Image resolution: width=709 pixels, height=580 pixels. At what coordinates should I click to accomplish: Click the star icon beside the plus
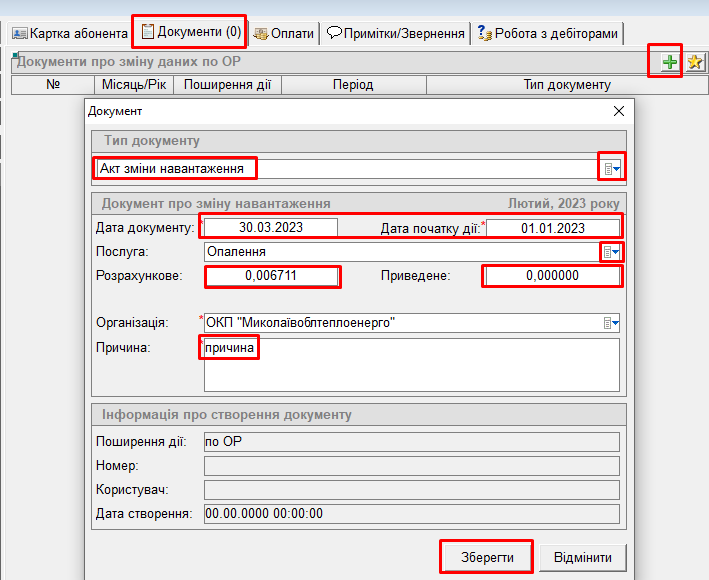[694, 62]
